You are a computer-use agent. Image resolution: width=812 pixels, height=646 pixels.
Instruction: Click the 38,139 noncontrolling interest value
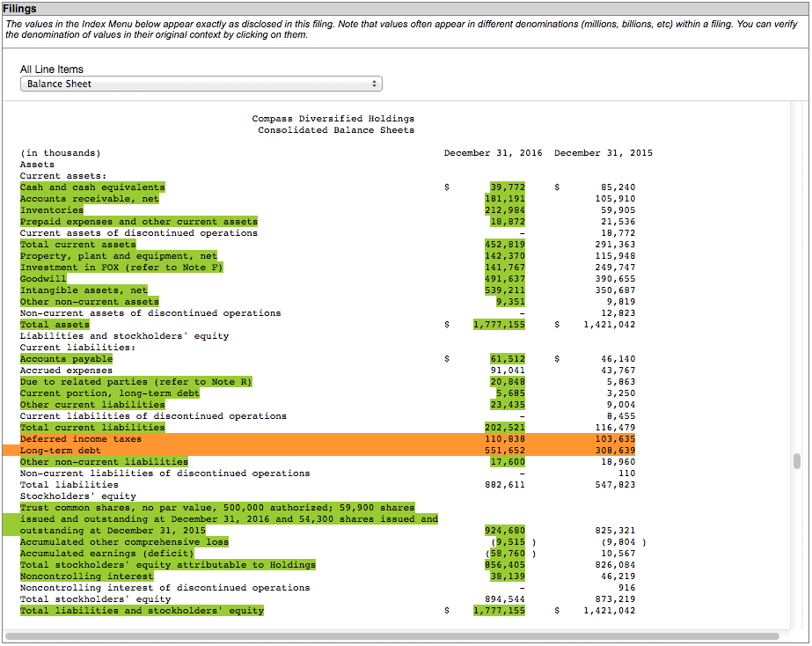coord(508,576)
